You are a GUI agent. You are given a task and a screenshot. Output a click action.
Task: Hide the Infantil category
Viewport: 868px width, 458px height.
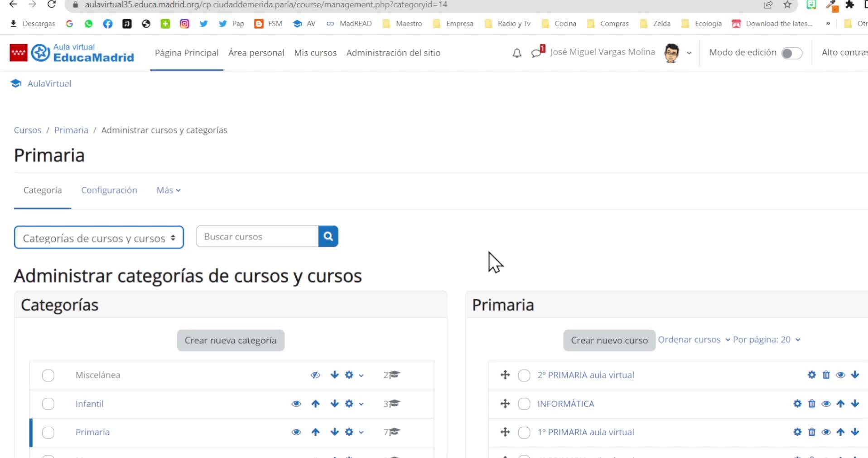296,404
